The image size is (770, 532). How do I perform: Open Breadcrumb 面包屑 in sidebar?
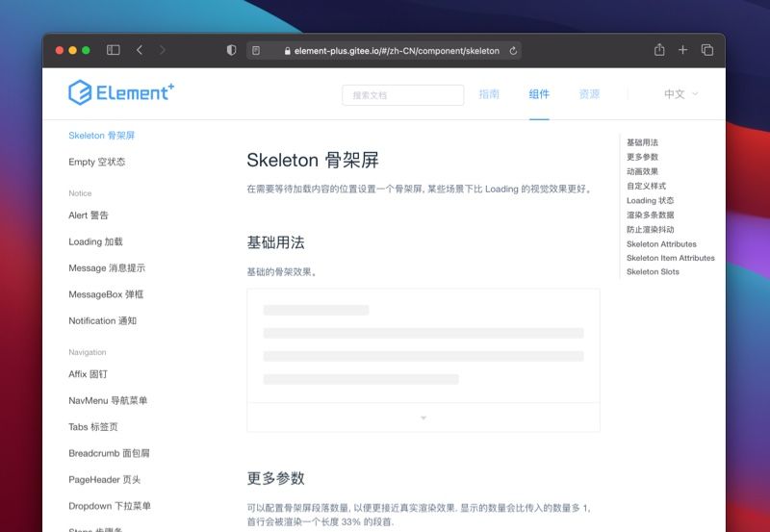[x=109, y=453]
